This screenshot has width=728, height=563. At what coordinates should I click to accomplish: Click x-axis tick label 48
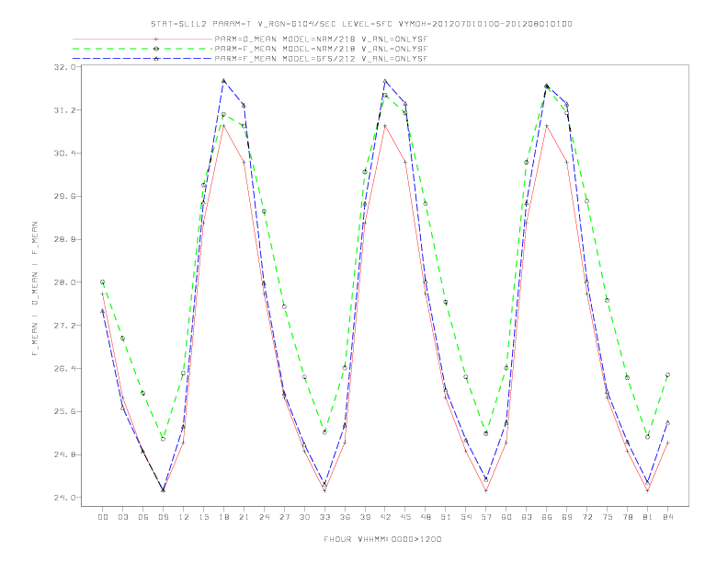coord(426,517)
